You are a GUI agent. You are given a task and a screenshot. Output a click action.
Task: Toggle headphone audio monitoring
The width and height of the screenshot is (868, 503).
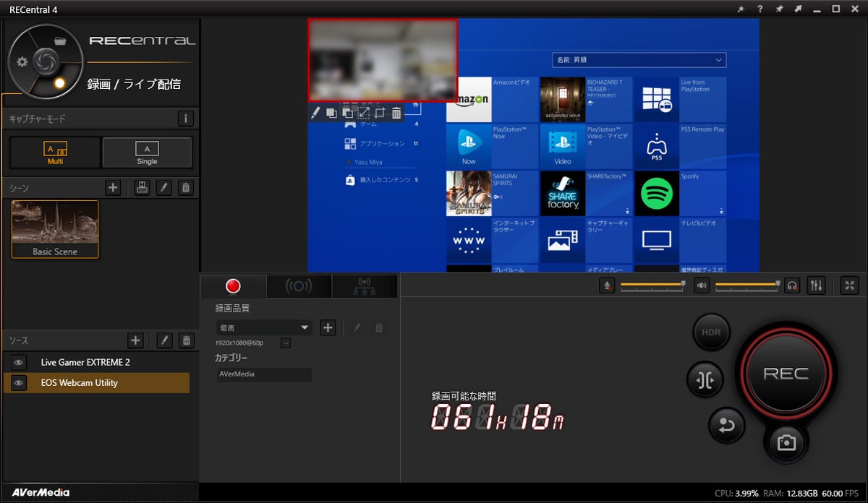(793, 285)
